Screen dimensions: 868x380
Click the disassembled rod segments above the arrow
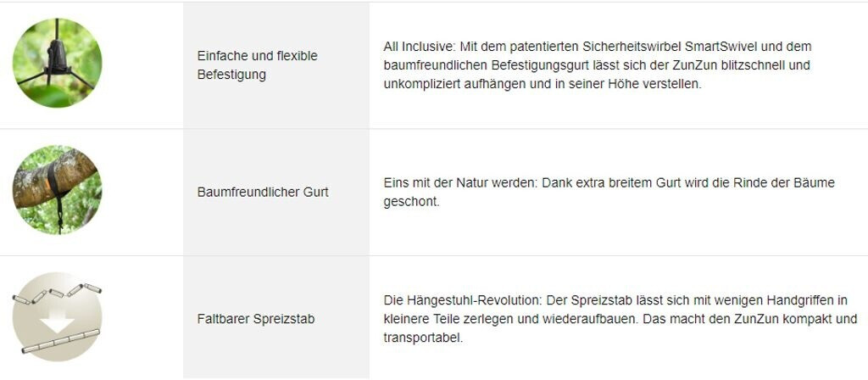58,293
